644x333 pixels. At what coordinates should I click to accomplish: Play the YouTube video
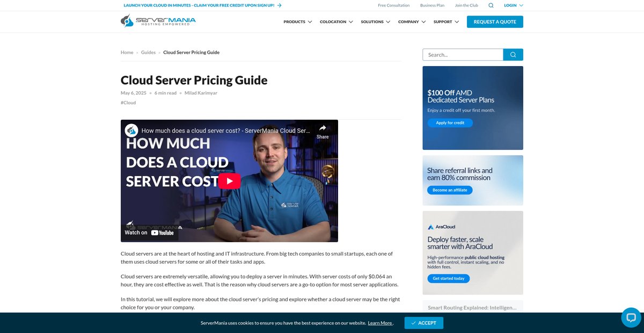click(230, 181)
